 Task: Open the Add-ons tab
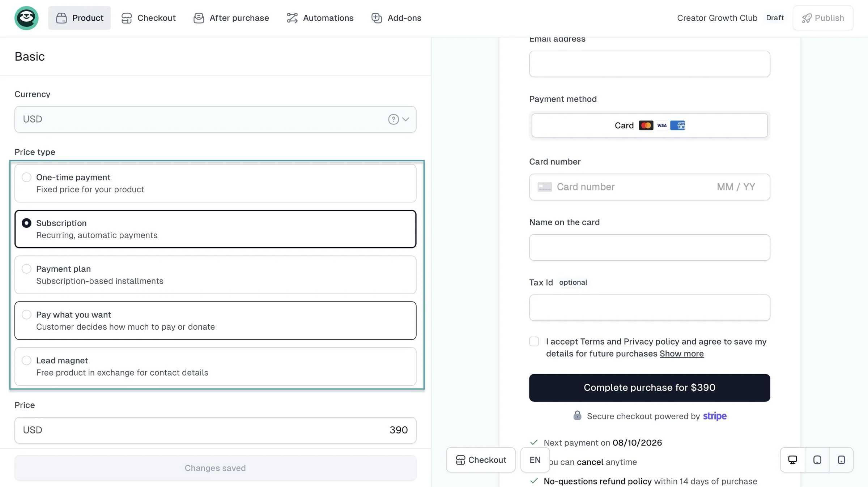[396, 18]
